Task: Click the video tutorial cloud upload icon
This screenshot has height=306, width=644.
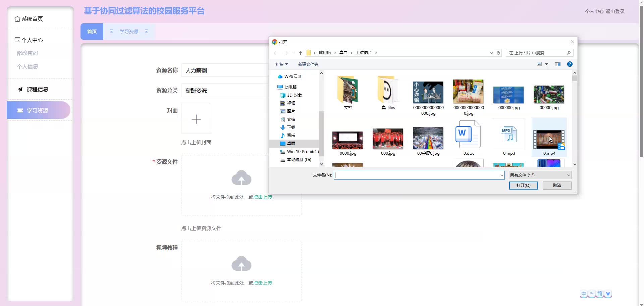Action: click(x=241, y=264)
